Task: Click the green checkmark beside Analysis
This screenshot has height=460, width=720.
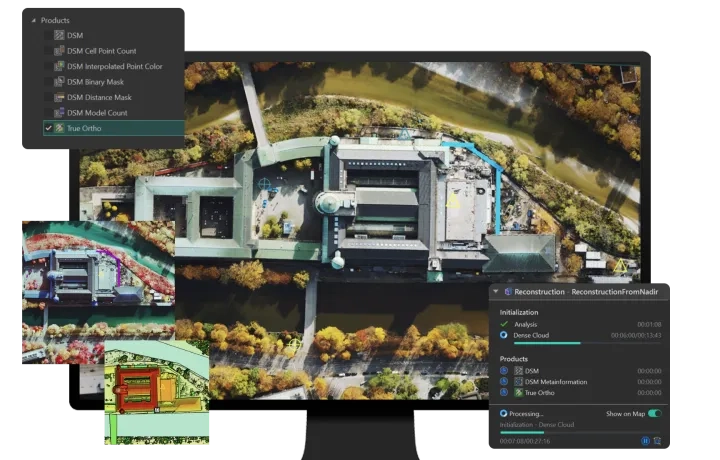Action: pos(504,324)
